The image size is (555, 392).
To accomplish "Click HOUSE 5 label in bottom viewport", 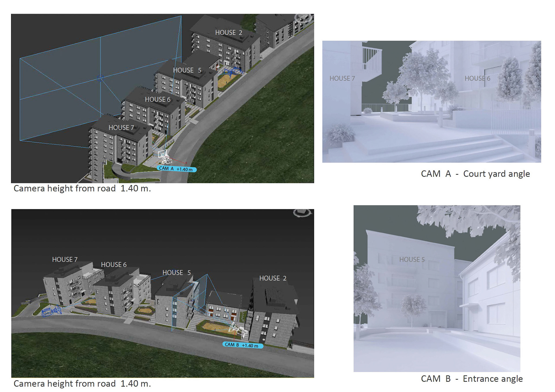I will pyautogui.click(x=177, y=273).
